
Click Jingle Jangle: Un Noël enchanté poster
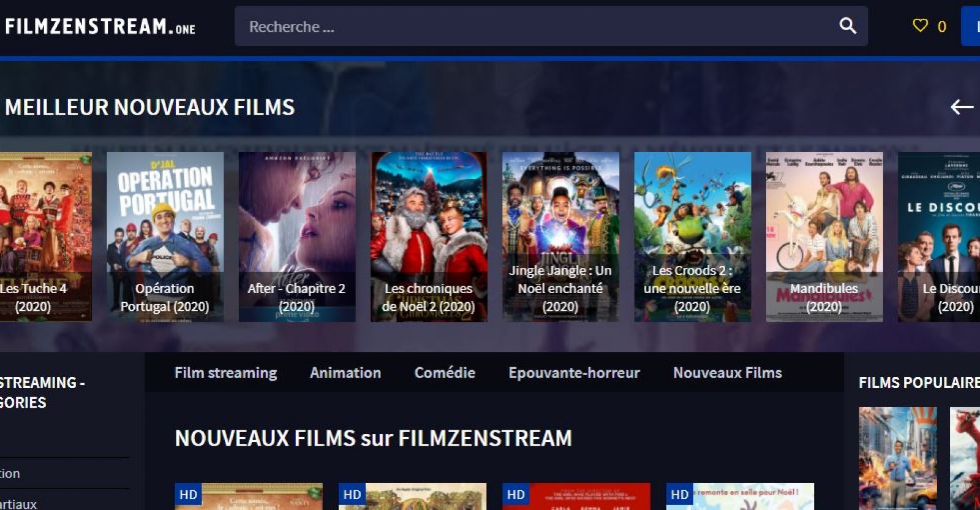(560, 237)
